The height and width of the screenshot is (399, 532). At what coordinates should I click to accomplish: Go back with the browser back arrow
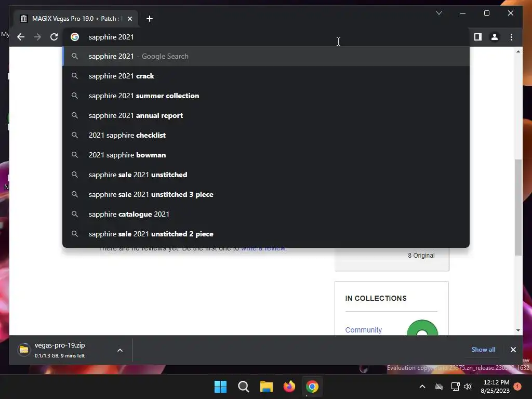(x=21, y=37)
